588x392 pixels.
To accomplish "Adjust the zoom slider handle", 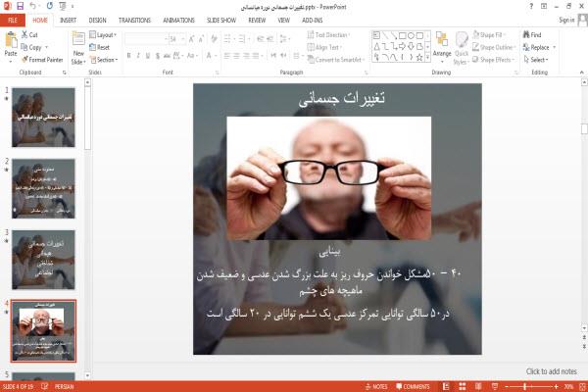I will point(525,386).
